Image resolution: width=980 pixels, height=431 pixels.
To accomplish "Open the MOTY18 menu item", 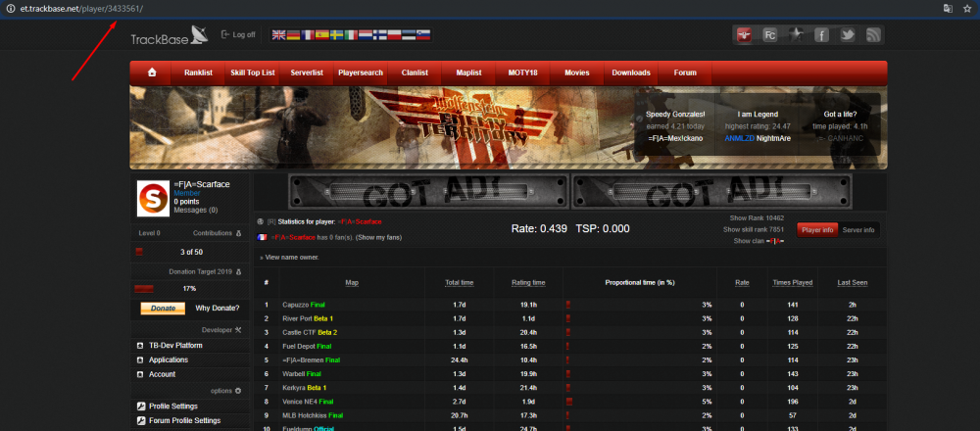I will [x=522, y=72].
